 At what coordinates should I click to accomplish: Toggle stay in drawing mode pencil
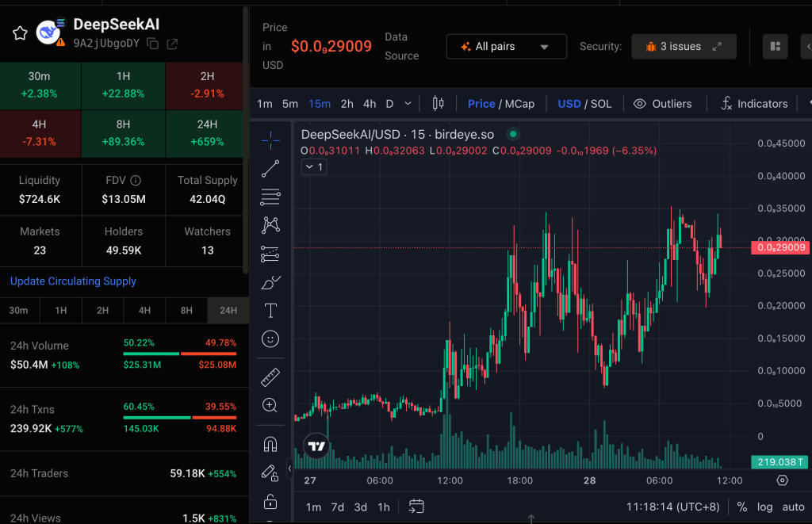pos(270,472)
